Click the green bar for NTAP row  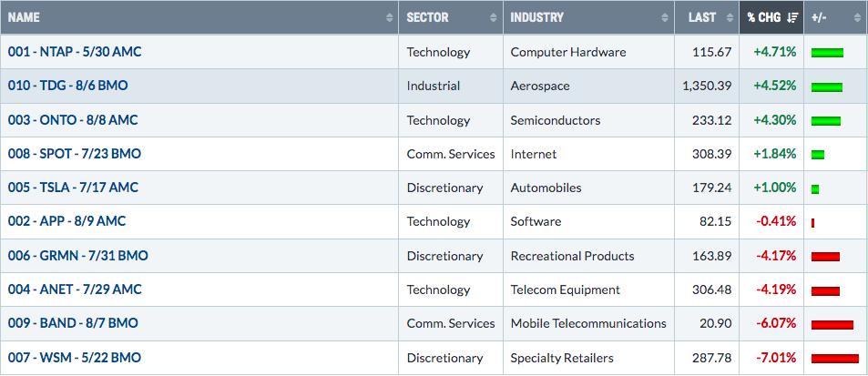pos(827,53)
